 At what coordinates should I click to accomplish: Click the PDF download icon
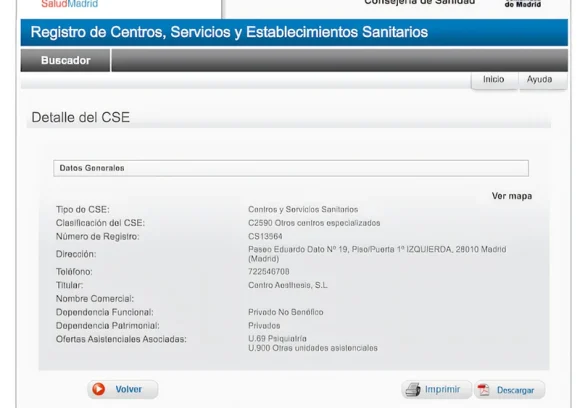point(483,390)
